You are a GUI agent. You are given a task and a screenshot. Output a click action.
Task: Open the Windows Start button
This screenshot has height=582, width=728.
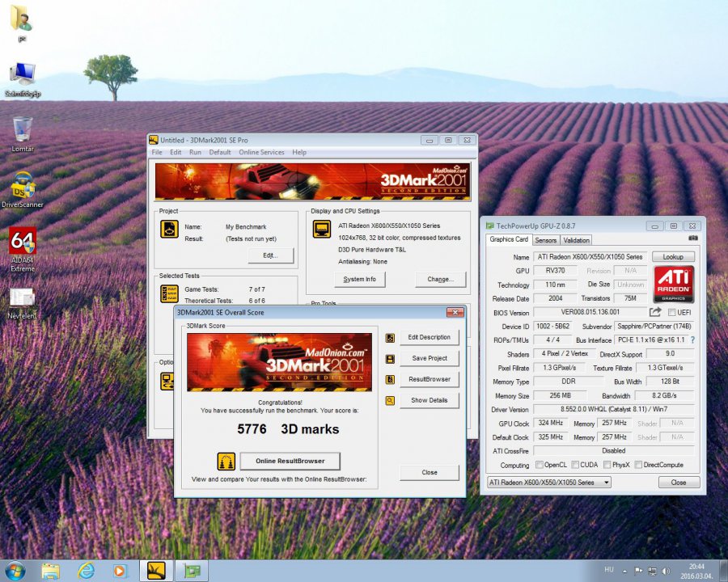[x=15, y=571]
